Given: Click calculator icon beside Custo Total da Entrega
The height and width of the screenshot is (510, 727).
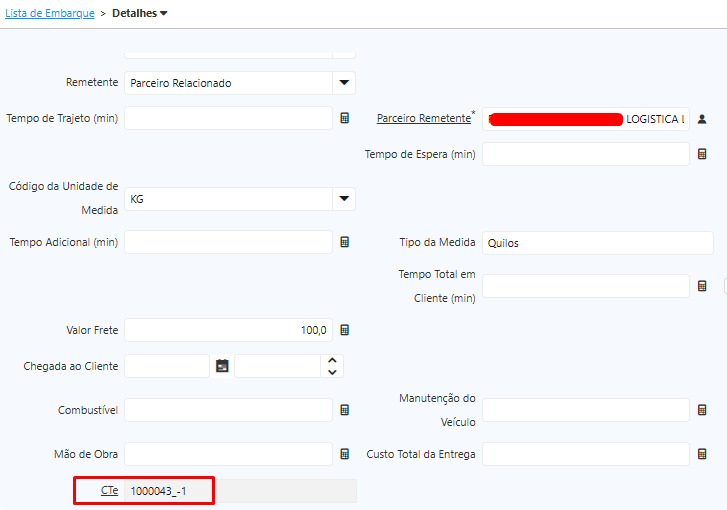Looking at the screenshot, I should (x=702, y=454).
